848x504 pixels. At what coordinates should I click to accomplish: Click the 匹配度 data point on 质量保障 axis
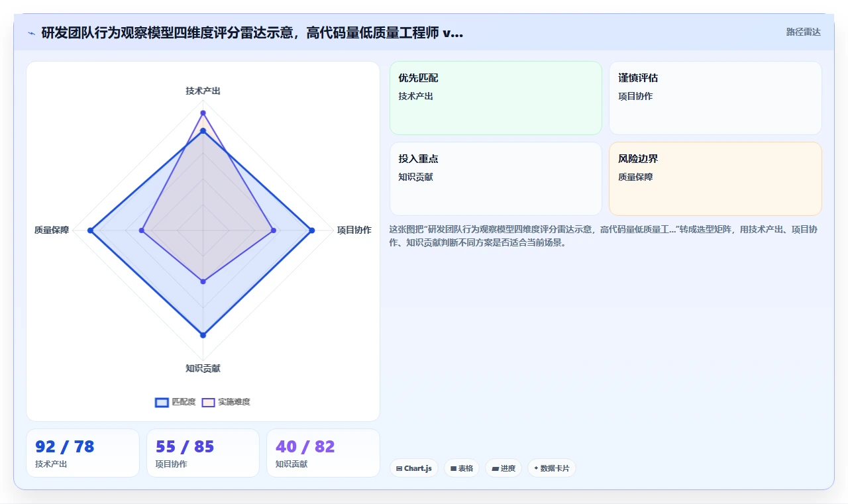pyautogui.click(x=91, y=230)
